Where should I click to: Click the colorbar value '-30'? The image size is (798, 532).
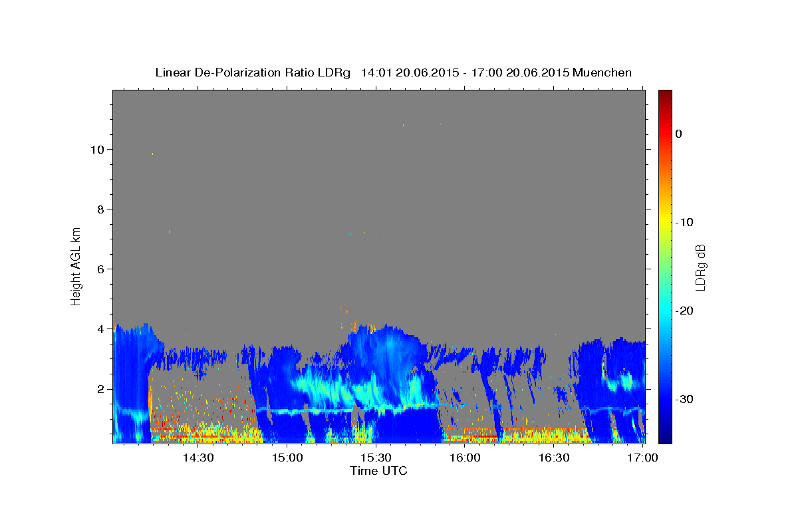pyautogui.click(x=685, y=399)
